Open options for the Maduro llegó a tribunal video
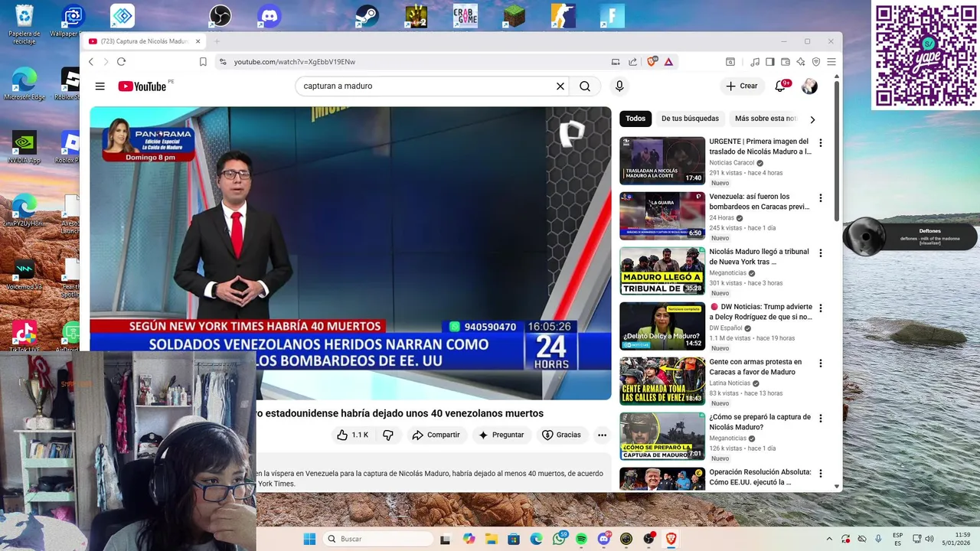The image size is (980, 551). [x=820, y=253]
